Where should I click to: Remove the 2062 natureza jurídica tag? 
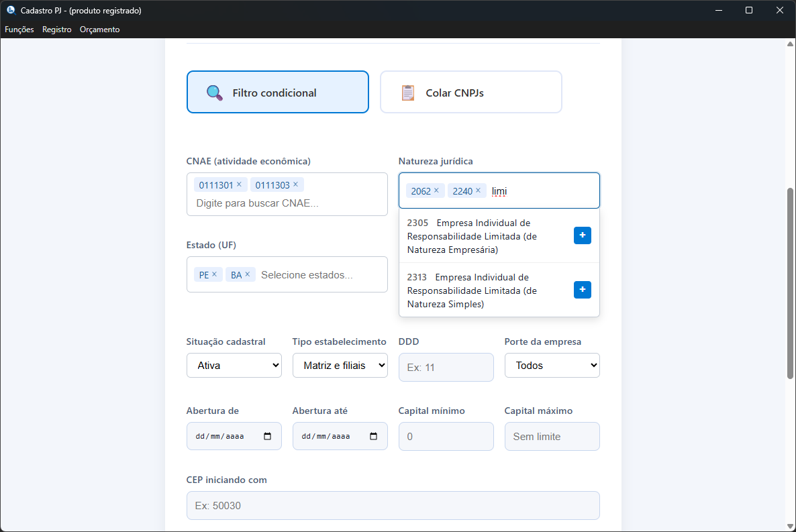click(x=436, y=191)
